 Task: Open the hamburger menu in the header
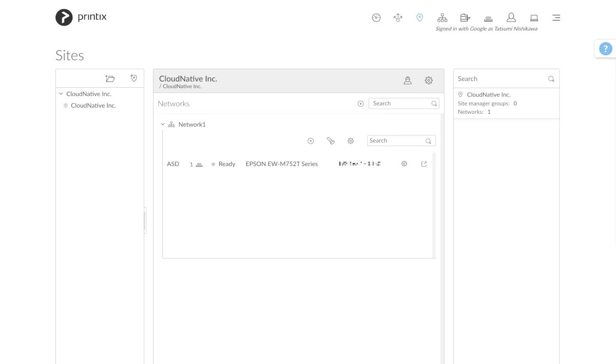(556, 18)
